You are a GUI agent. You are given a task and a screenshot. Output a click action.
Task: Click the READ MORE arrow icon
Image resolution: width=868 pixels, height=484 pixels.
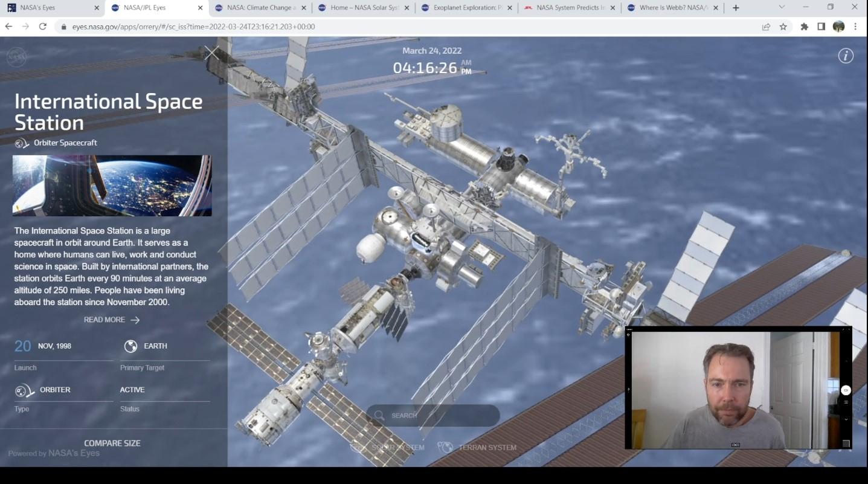click(x=135, y=320)
